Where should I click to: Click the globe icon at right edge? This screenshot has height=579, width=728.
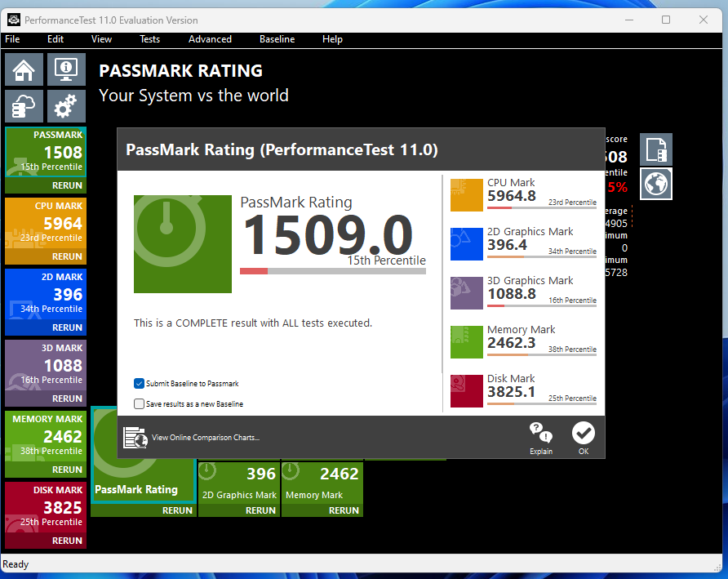coord(655,183)
